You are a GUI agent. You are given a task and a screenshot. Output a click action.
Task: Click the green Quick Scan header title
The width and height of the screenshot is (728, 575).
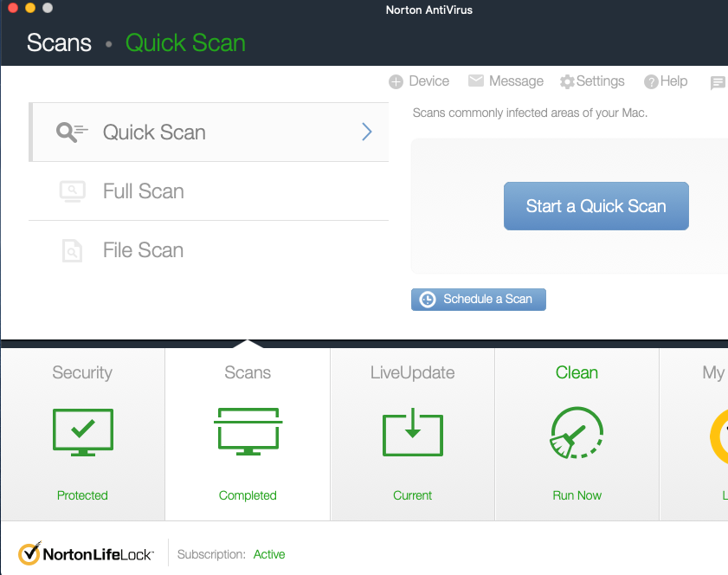pos(185,42)
